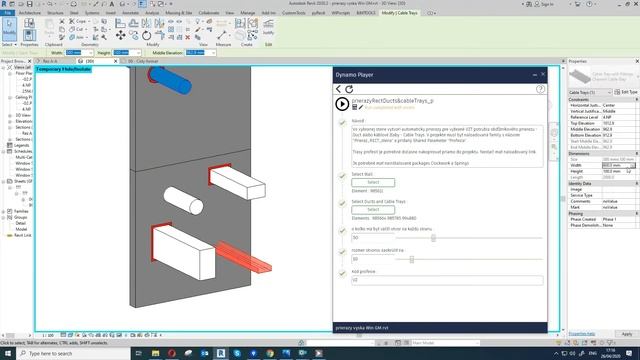Image resolution: width=640 pixels, height=360 pixels.
Task: Adjust the rounding slider in Dynamo Player
Action: point(412,259)
